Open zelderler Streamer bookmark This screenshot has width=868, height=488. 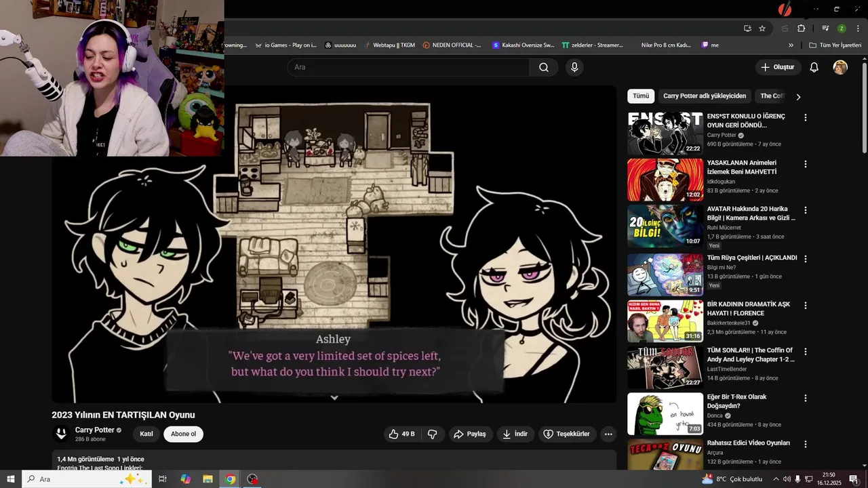592,45
